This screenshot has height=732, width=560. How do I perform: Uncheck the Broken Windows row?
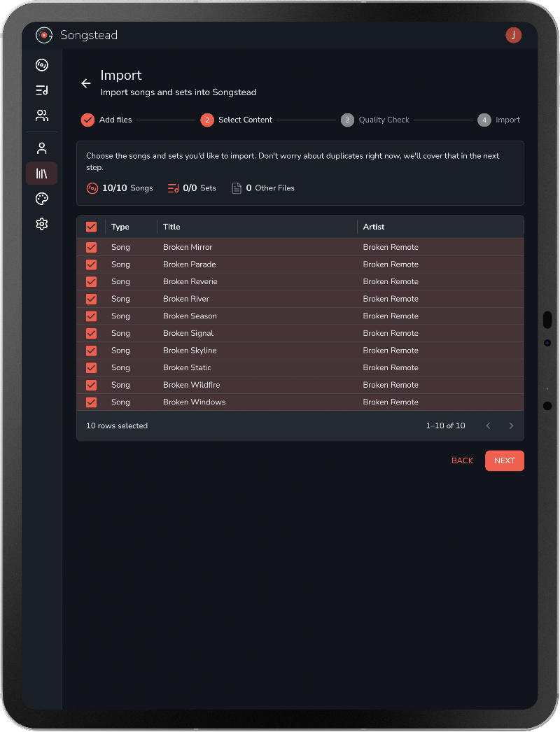[91, 402]
